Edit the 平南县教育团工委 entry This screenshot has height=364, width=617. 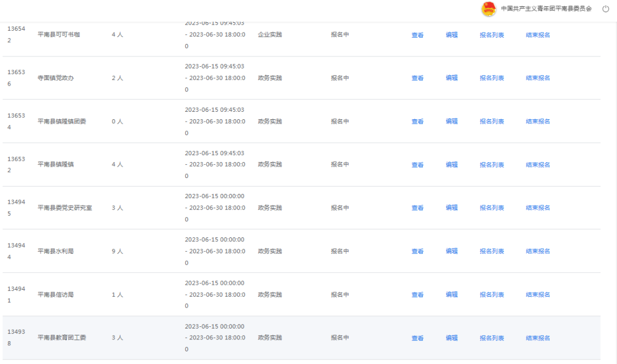(451, 338)
